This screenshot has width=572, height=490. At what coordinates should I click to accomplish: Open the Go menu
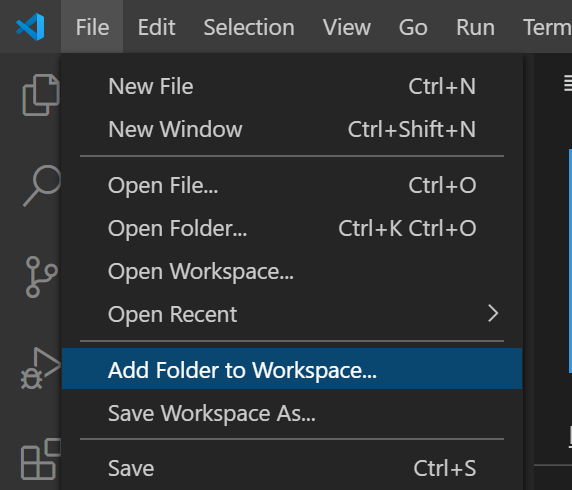413,27
